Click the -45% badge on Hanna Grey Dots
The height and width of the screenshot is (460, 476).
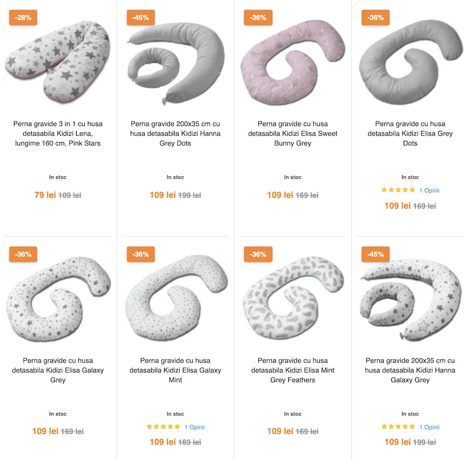pyautogui.click(x=140, y=18)
